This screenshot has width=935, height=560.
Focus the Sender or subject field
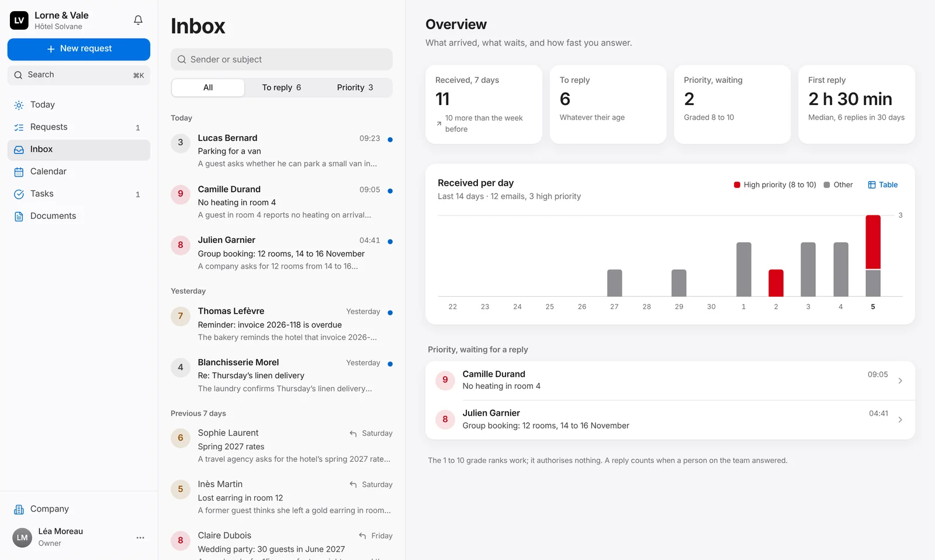(x=282, y=60)
